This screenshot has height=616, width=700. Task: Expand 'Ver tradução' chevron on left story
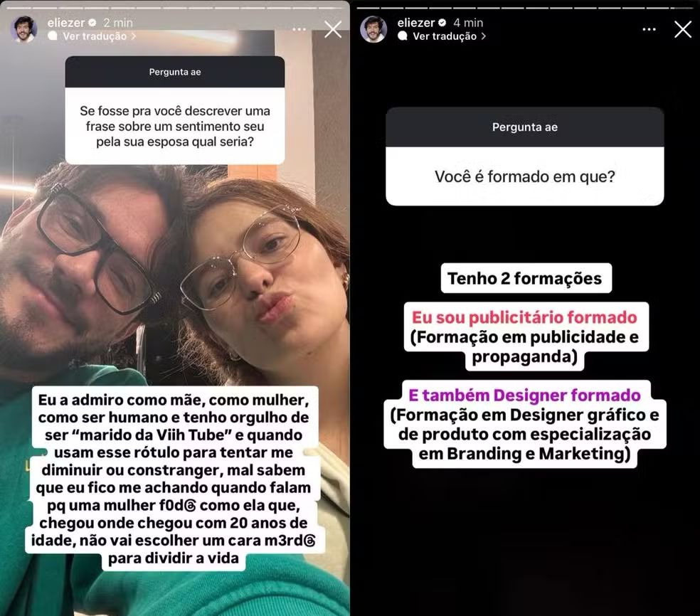(x=134, y=36)
